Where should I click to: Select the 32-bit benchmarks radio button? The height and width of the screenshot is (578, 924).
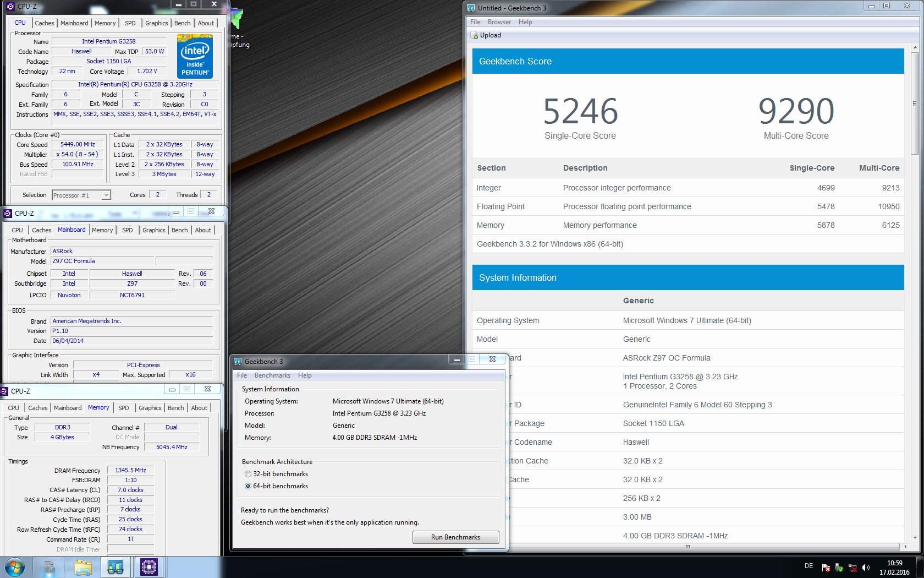point(248,474)
